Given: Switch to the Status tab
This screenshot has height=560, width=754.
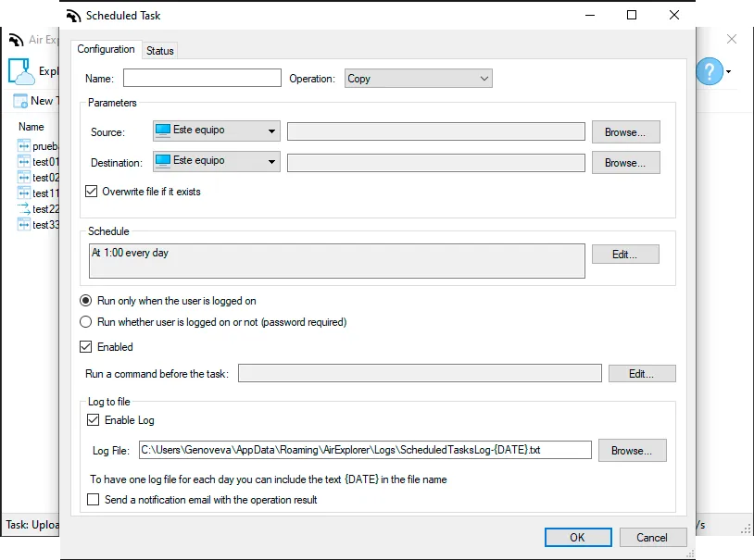Looking at the screenshot, I should 159,51.
